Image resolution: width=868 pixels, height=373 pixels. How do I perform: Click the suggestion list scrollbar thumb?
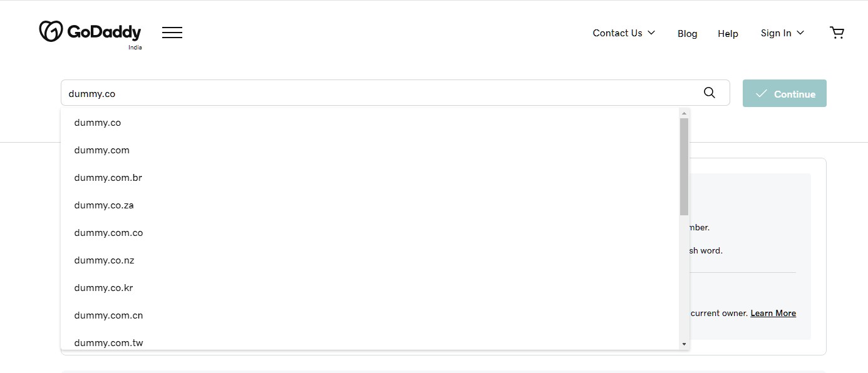point(684,166)
